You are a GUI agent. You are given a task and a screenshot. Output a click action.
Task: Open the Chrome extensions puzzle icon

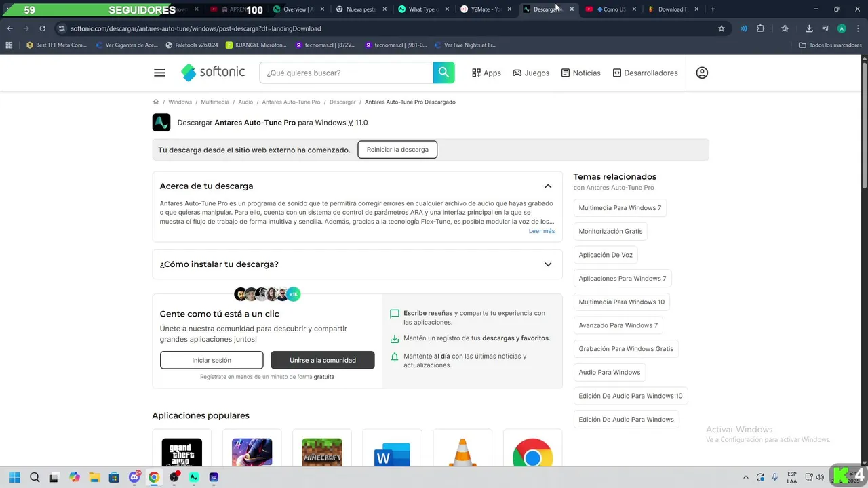760,28
